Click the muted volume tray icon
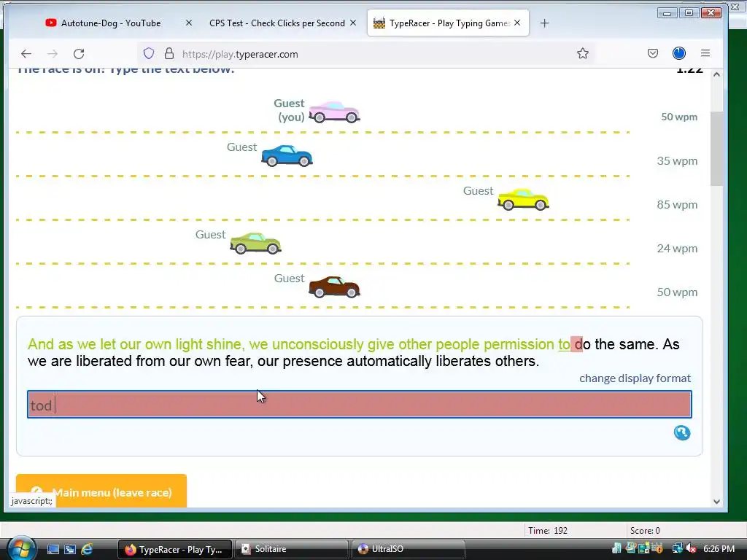This screenshot has height=560, width=747. 691,549
